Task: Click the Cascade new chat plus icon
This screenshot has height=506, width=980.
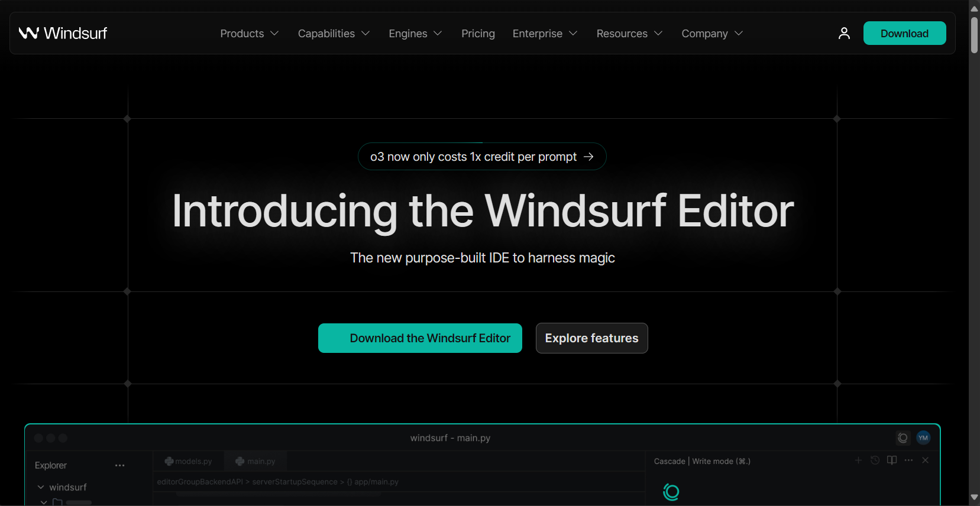Action: 858,460
